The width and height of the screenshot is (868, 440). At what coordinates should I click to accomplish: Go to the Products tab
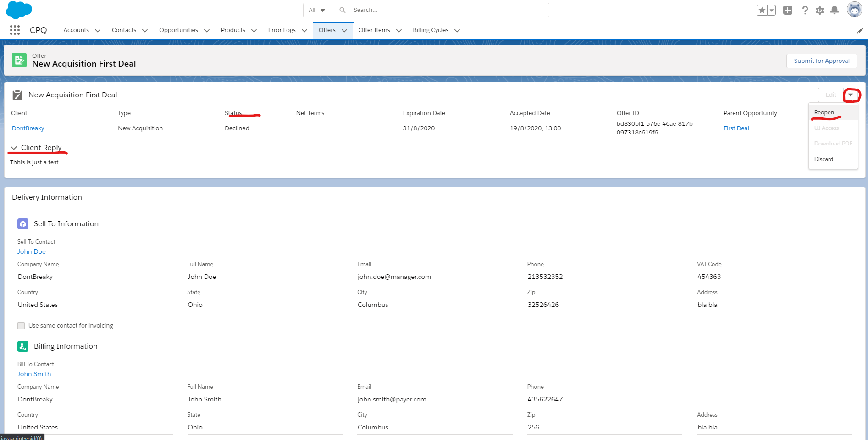click(x=233, y=30)
